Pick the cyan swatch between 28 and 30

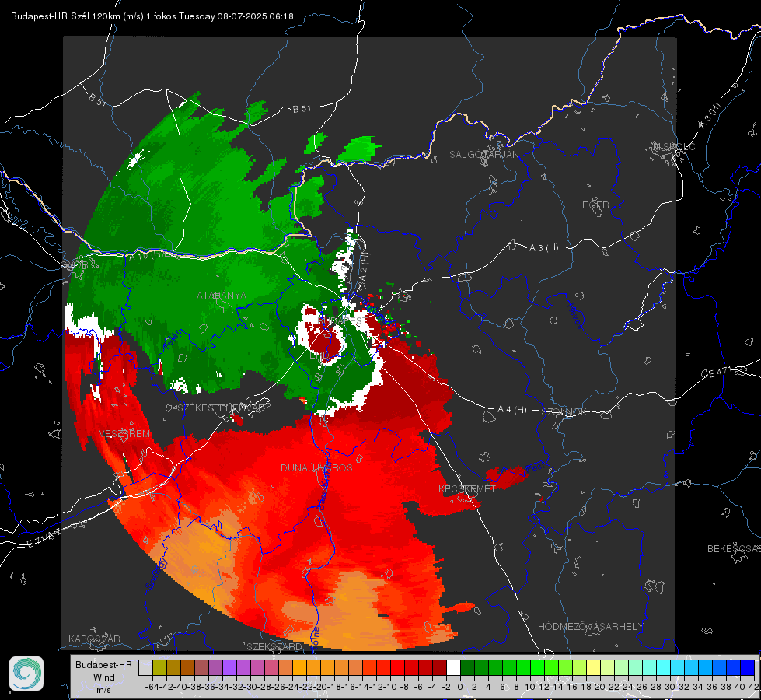[663, 667]
